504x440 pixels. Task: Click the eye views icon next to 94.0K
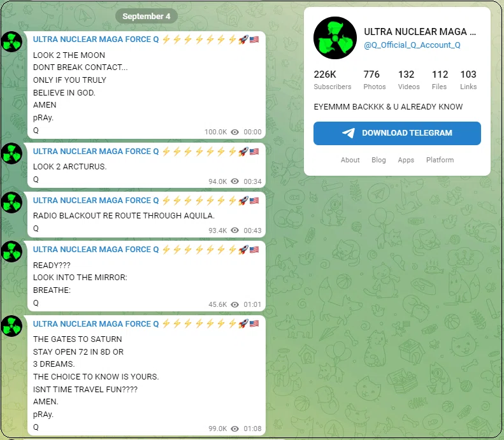coord(235,181)
